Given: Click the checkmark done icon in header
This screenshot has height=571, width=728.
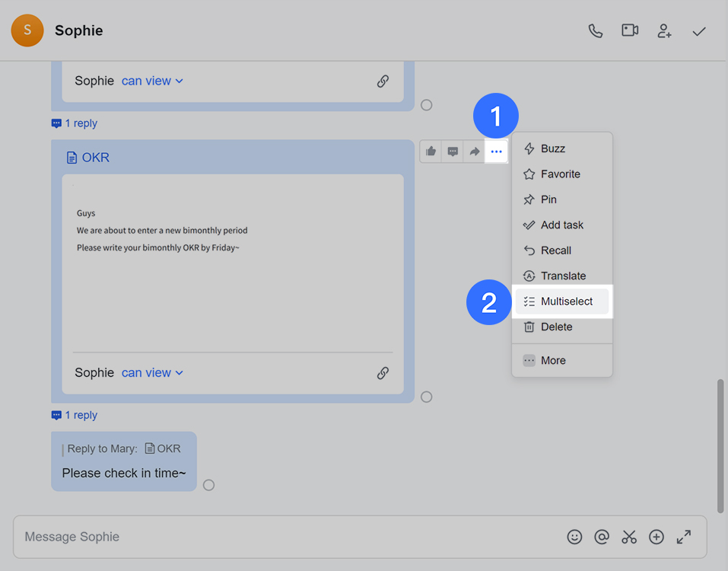Looking at the screenshot, I should click(x=699, y=31).
